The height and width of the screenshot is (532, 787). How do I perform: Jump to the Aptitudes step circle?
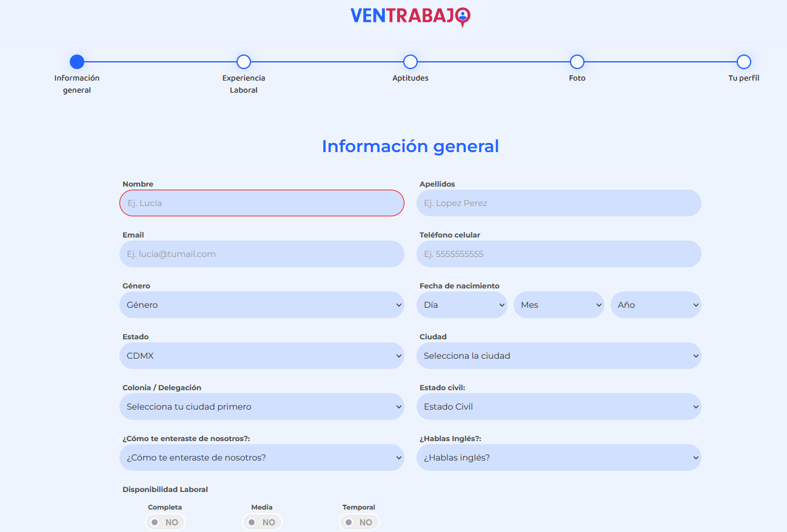point(410,62)
